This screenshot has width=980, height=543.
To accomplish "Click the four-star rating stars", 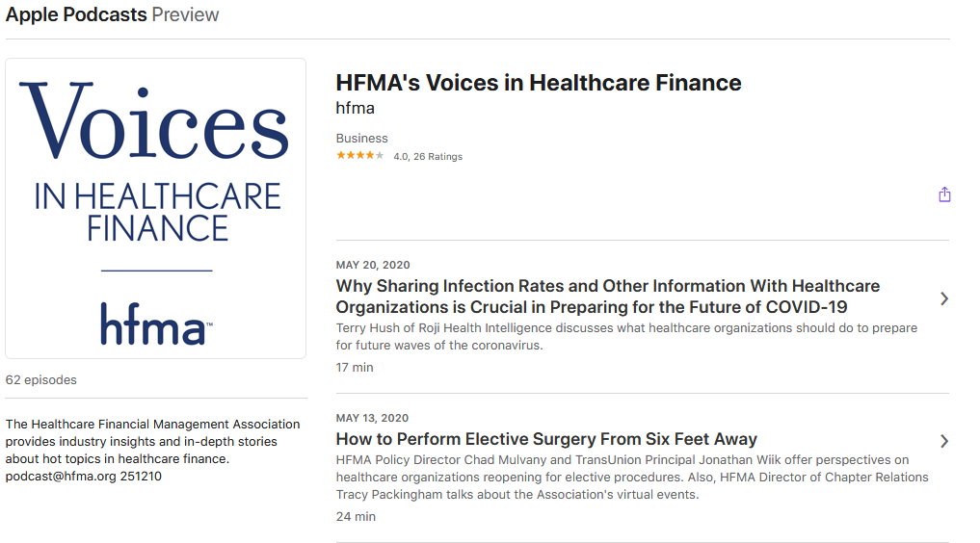I will point(360,155).
